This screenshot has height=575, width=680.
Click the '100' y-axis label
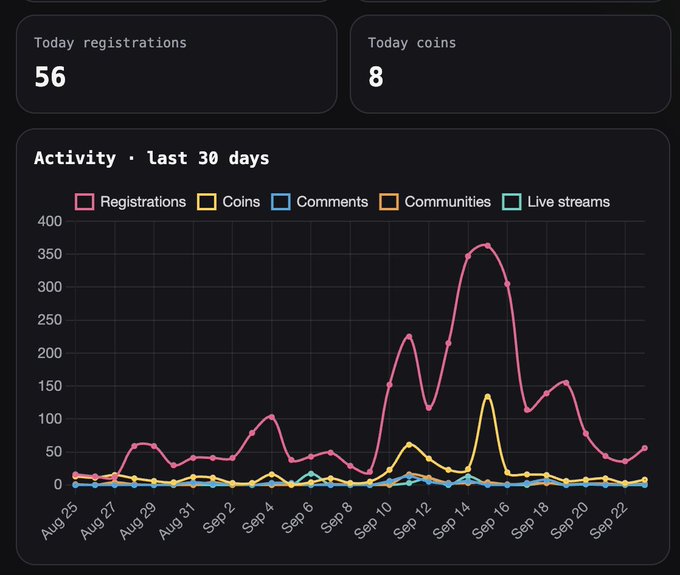[x=50, y=419]
